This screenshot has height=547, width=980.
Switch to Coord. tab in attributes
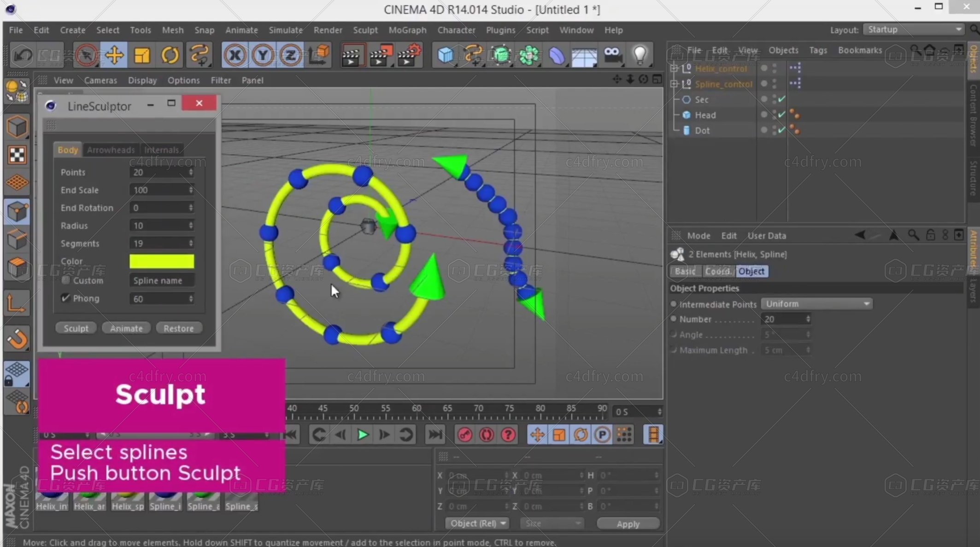[x=718, y=271]
